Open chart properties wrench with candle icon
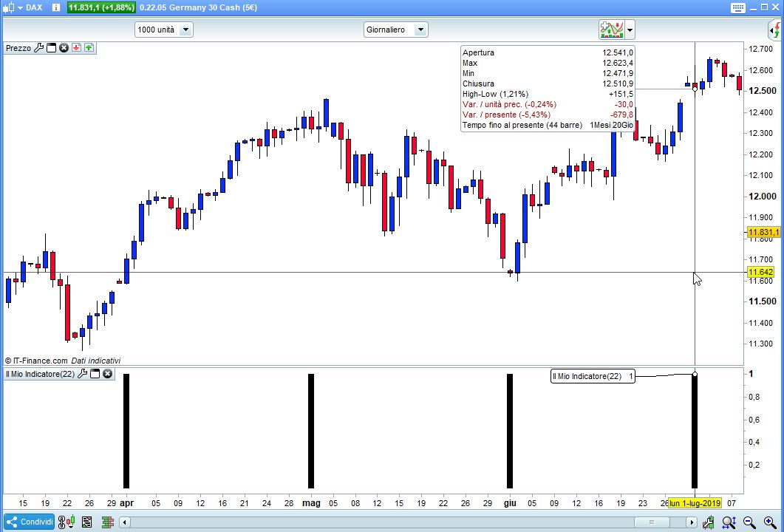The height and width of the screenshot is (532, 784). [x=708, y=522]
